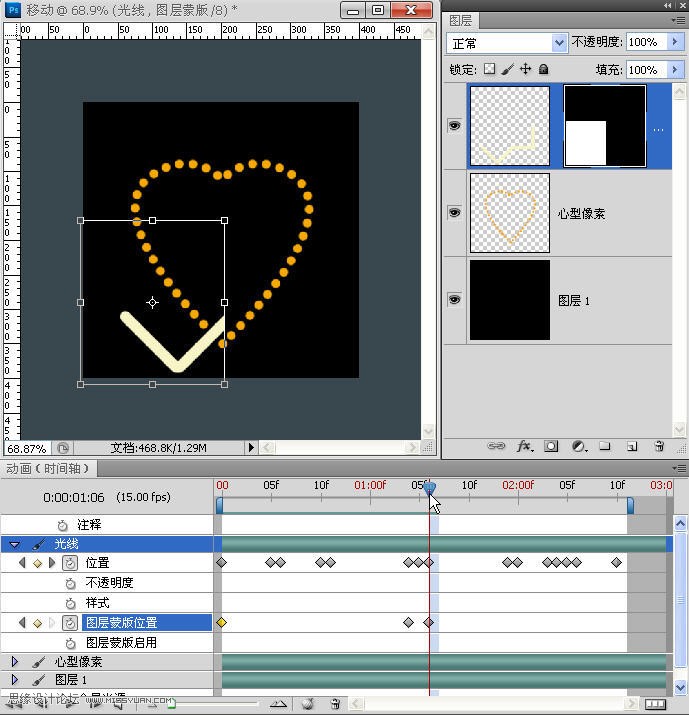Hide the 心型像素 layer

pos(454,212)
